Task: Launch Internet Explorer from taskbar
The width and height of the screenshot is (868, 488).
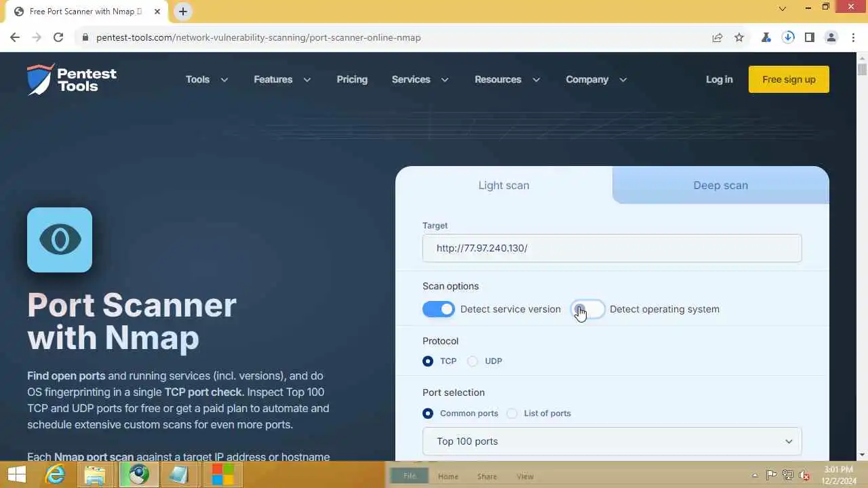Action: (55, 474)
